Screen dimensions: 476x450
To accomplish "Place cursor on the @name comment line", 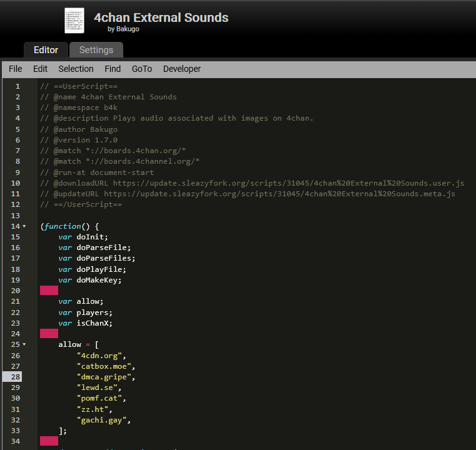I will coord(108,97).
